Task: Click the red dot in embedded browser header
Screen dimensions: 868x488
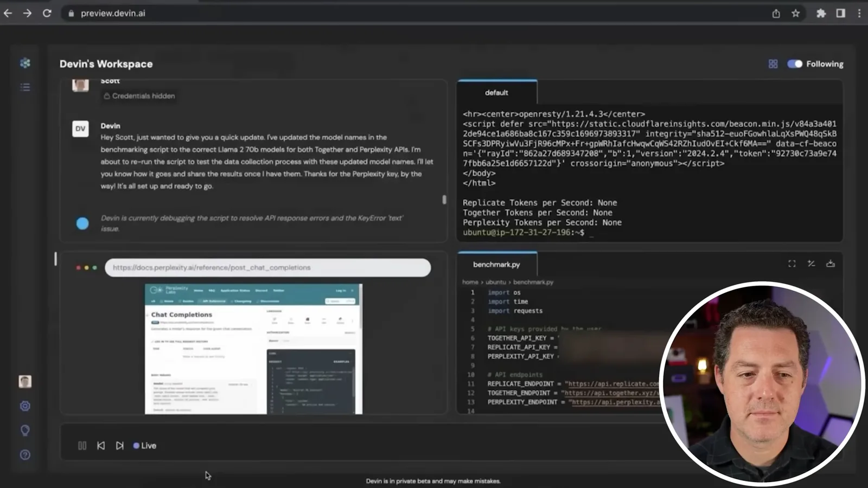Action: click(x=79, y=267)
